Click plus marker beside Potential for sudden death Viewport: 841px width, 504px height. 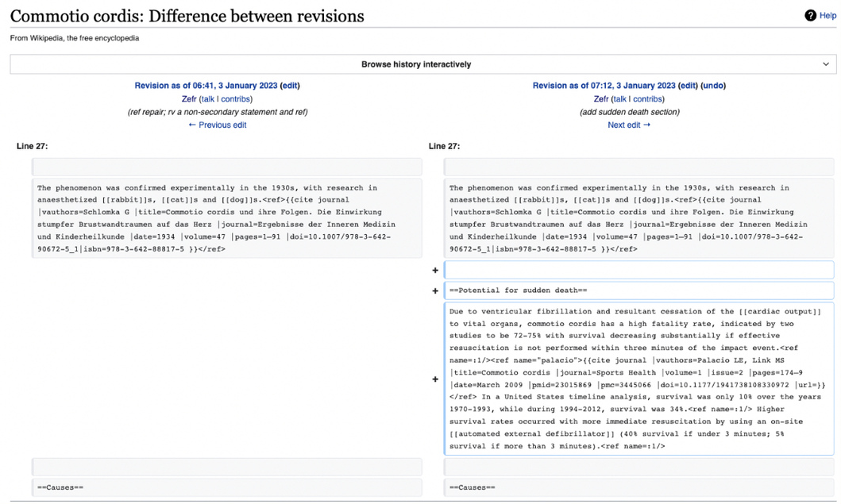point(435,290)
